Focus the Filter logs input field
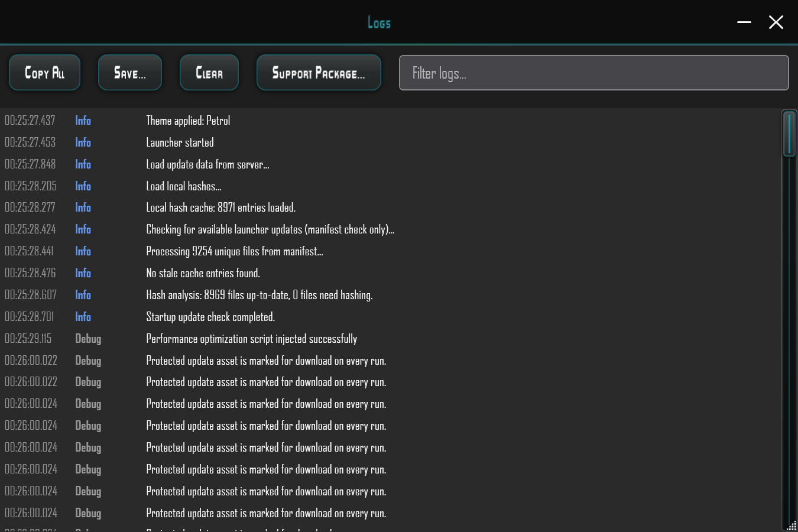The height and width of the screenshot is (532, 798). (594, 73)
